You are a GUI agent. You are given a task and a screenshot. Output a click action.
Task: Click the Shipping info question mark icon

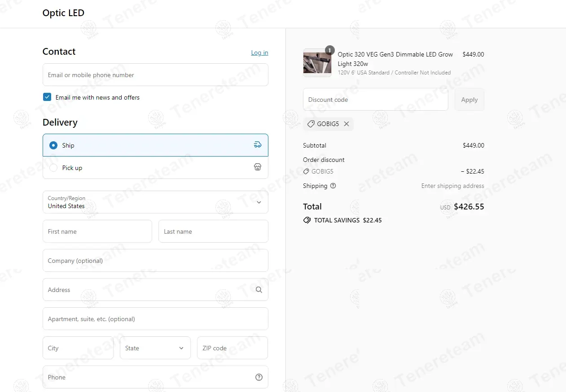(x=333, y=186)
